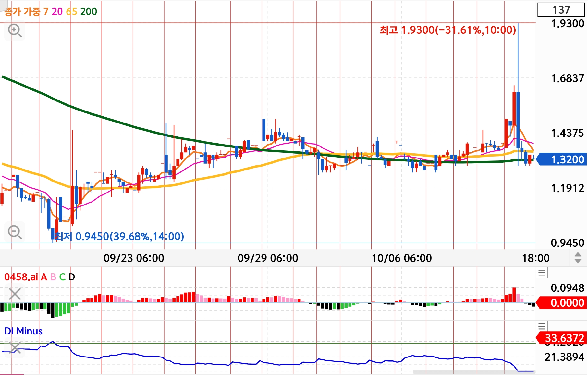The width and height of the screenshot is (588, 375).
Task: Zoom in the chart with magnifier plus
Action: [x=15, y=31]
